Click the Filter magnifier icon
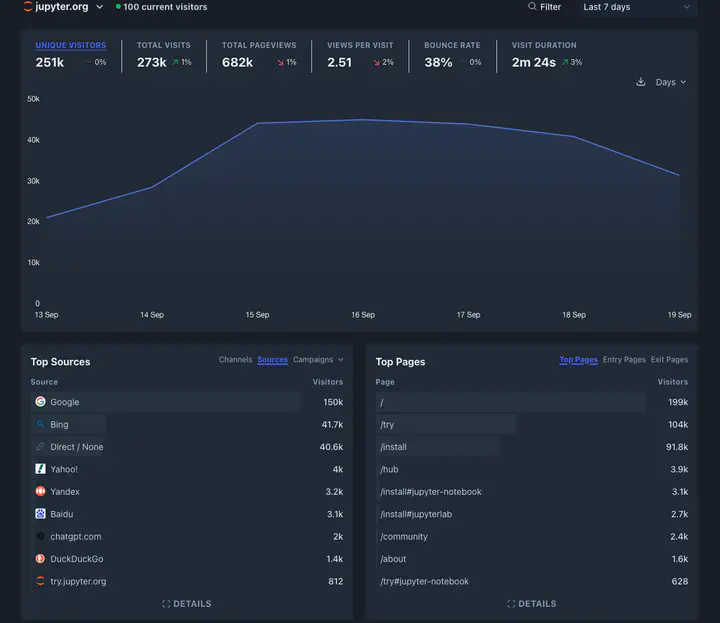Screen dimensions: 720x623 pyautogui.click(x=533, y=7)
